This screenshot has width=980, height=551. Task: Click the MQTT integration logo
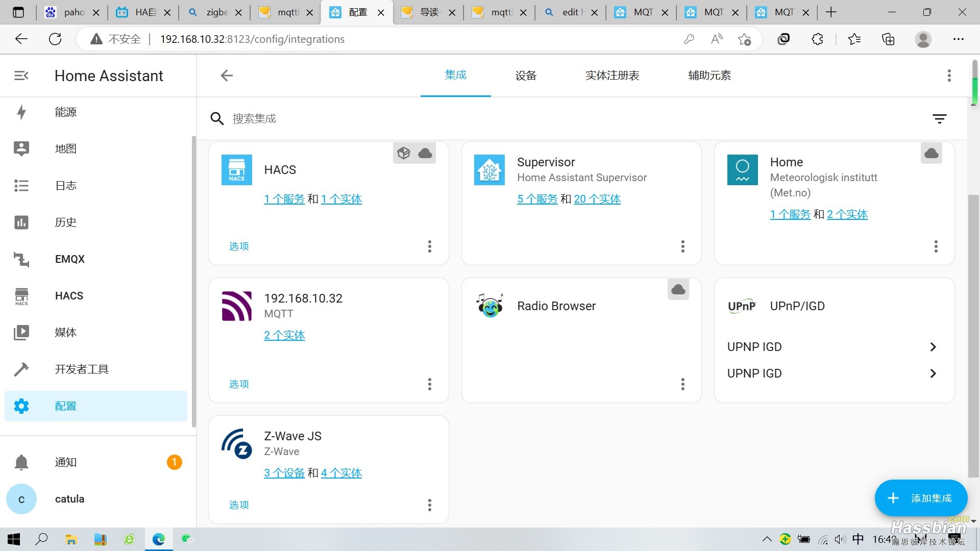point(236,306)
